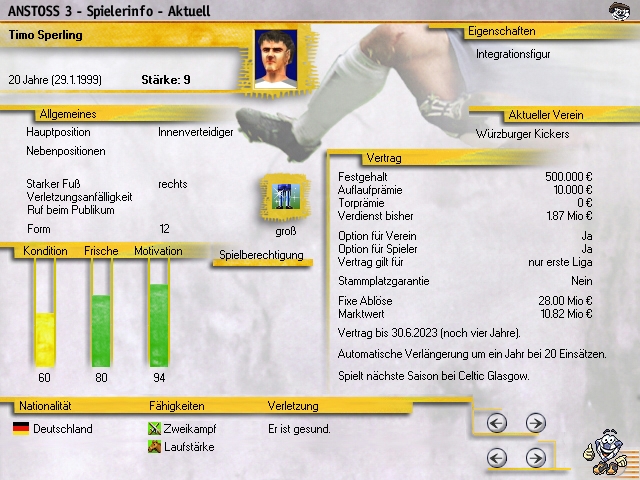Click the Laufstärke skill icon
The height and width of the screenshot is (480, 640).
[154, 447]
